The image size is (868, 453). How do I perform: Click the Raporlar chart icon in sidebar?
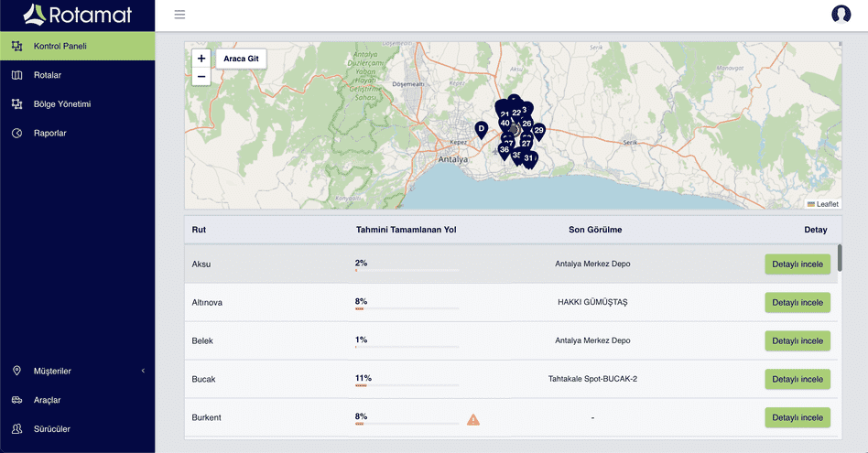(16, 134)
